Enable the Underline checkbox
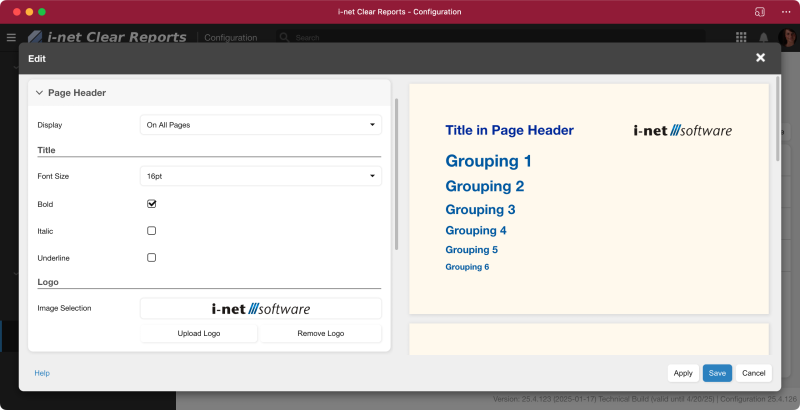 pos(152,258)
